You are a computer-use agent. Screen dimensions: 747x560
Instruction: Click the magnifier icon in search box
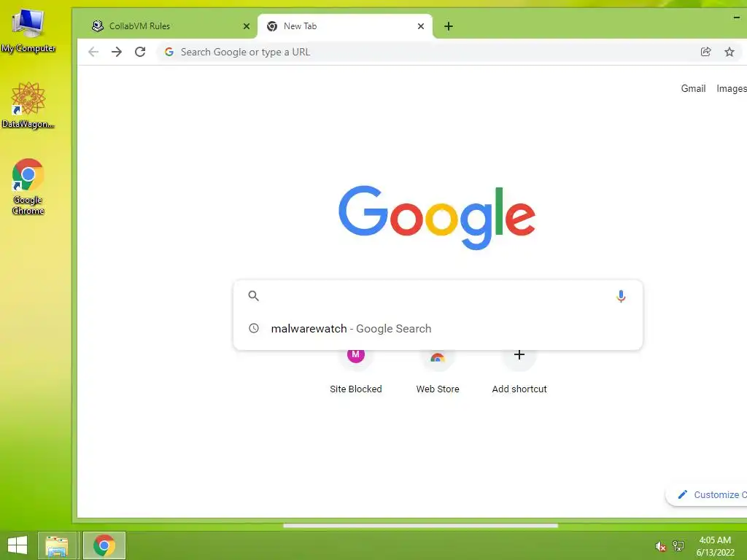(x=253, y=296)
